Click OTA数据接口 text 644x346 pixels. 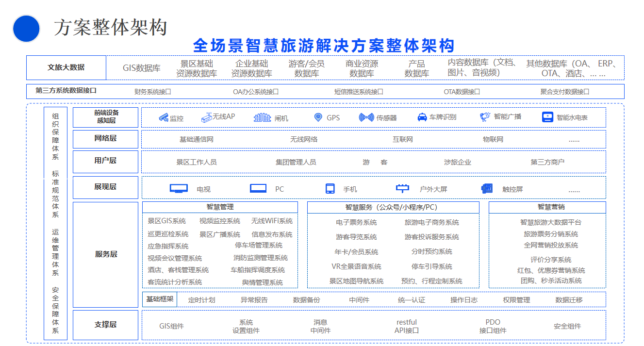[462, 91]
